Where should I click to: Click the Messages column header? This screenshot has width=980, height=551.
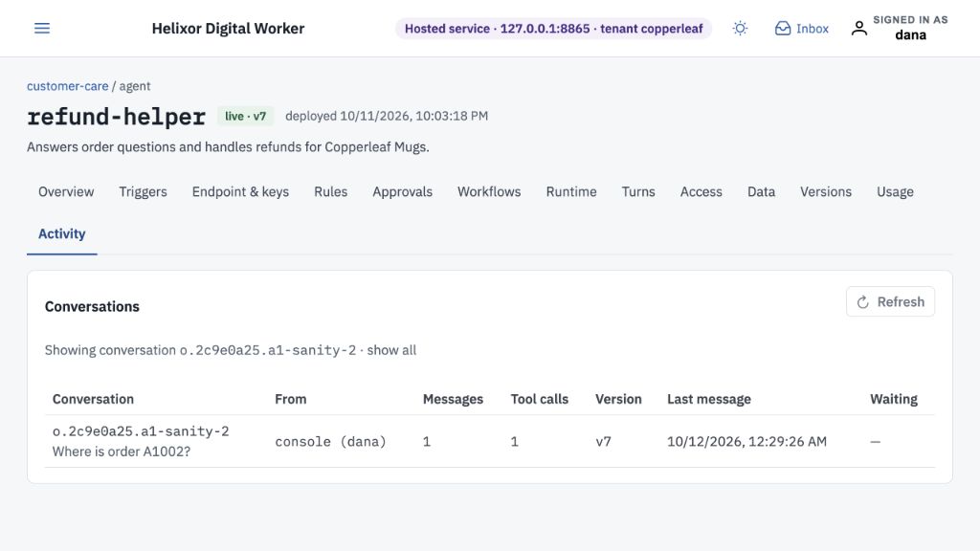453,399
